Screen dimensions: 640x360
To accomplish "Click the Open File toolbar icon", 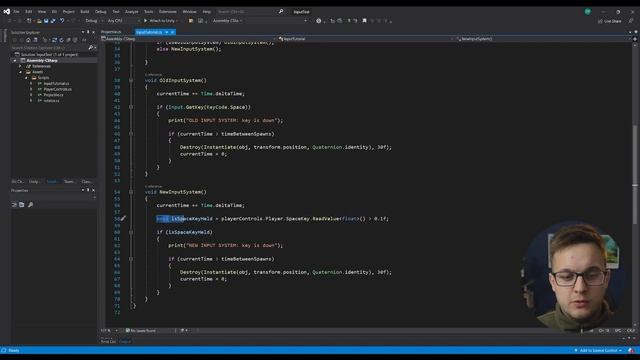I will click(x=39, y=21).
